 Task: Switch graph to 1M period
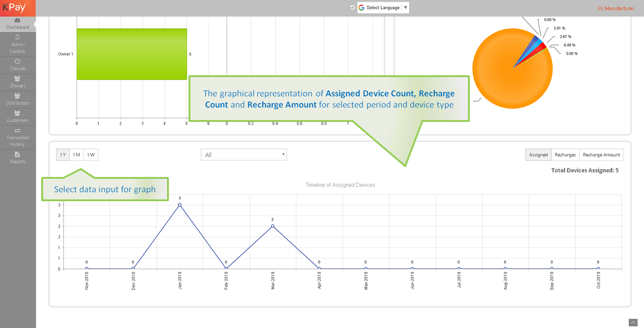77,155
